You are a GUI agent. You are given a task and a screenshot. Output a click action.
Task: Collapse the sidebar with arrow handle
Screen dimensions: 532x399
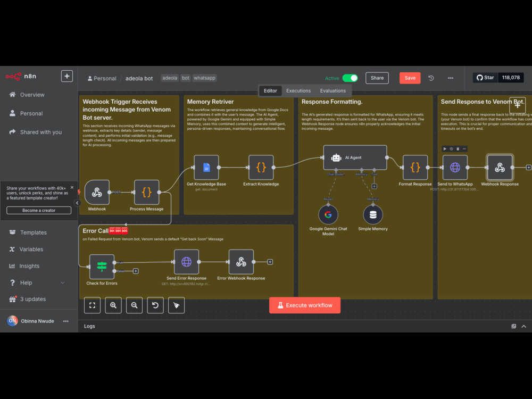click(77, 203)
